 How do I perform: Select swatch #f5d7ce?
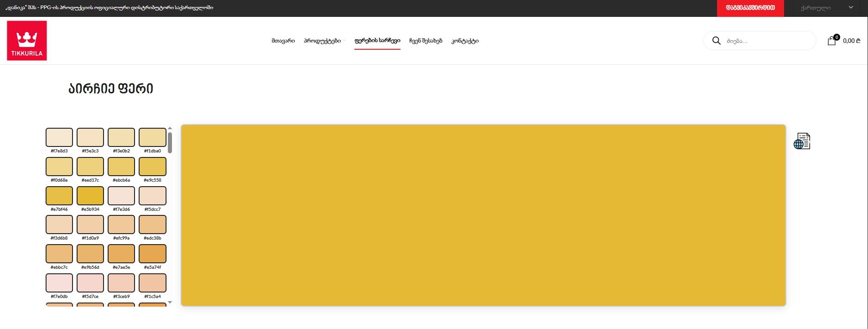coord(90,283)
